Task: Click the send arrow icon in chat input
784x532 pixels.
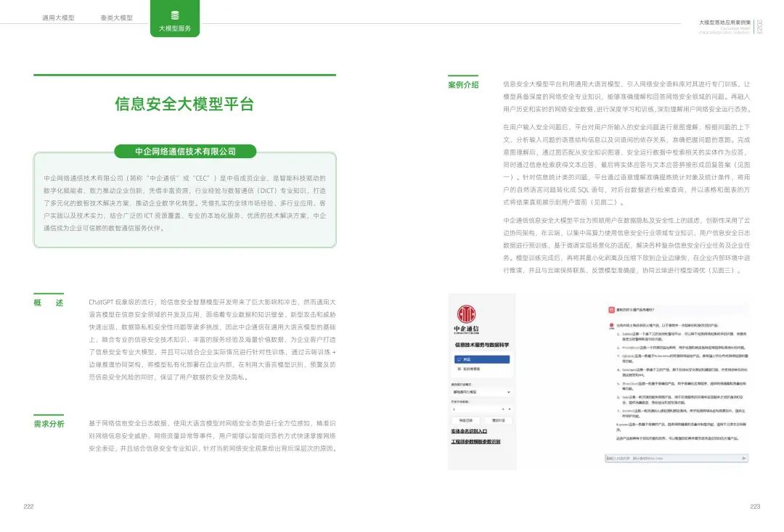Action: [744, 458]
